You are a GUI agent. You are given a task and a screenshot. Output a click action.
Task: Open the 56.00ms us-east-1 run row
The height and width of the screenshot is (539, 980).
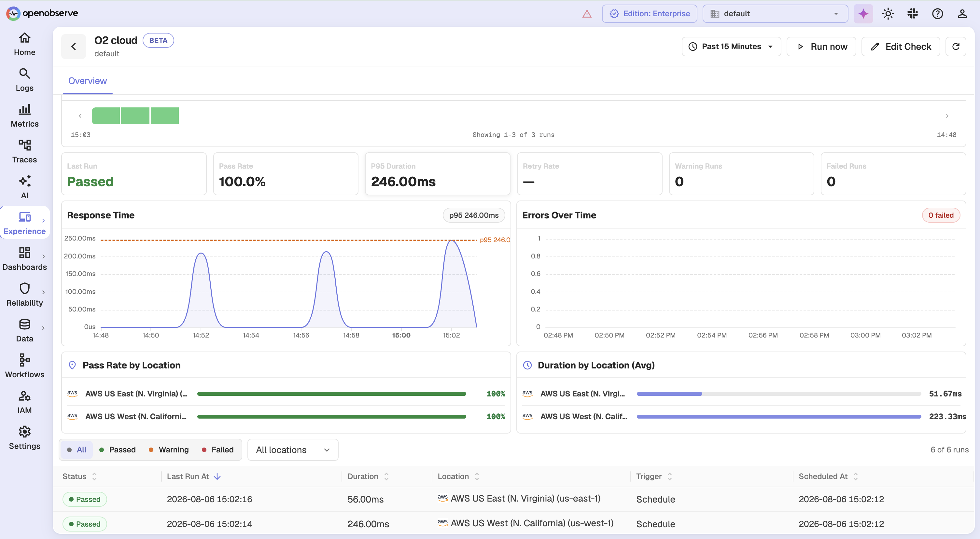[x=513, y=499]
